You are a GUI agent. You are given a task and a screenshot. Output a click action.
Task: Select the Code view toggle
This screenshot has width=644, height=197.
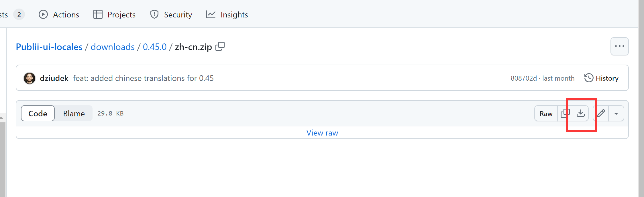38,113
